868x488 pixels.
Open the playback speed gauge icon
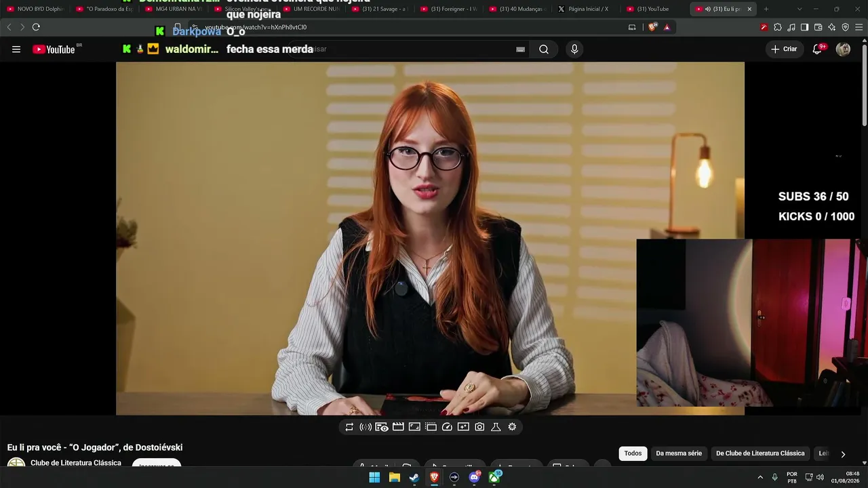pyautogui.click(x=447, y=427)
